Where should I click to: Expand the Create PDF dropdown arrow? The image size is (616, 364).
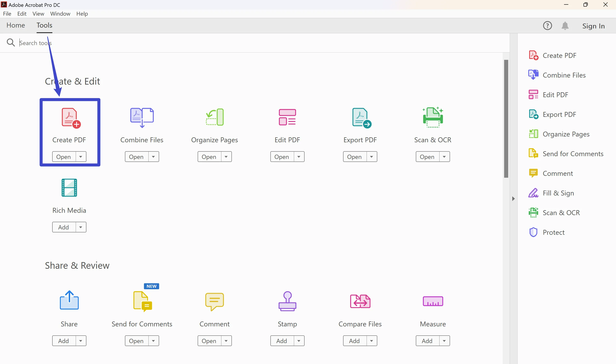(81, 156)
